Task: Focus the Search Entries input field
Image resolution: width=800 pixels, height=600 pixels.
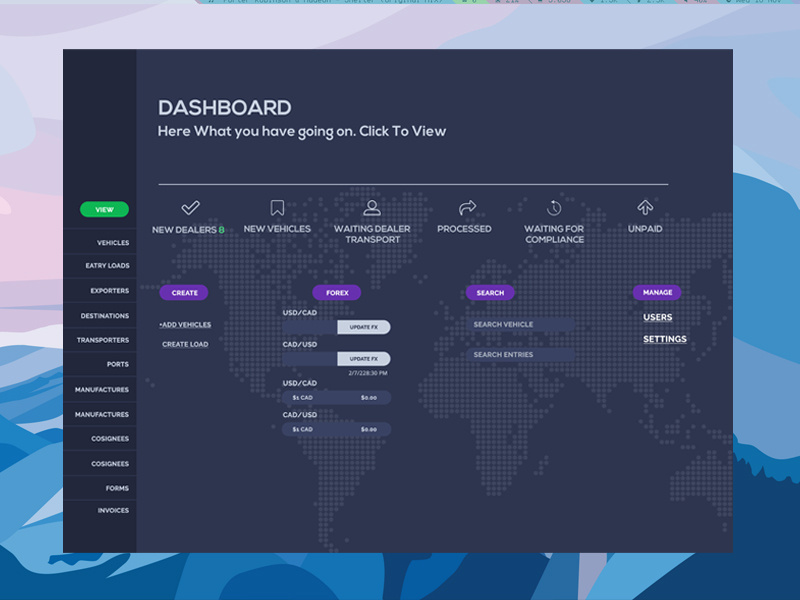Action: (520, 355)
